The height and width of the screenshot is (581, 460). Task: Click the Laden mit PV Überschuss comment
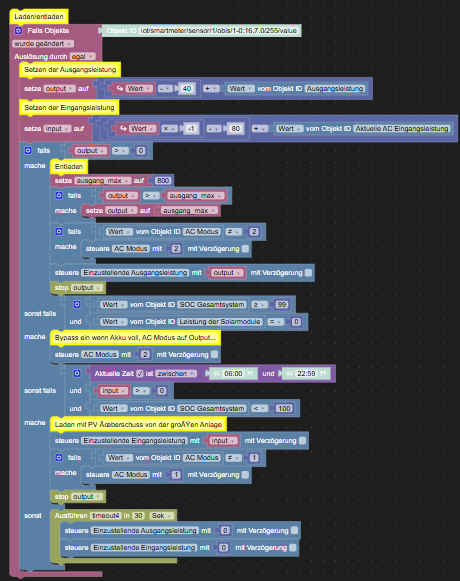[138, 424]
